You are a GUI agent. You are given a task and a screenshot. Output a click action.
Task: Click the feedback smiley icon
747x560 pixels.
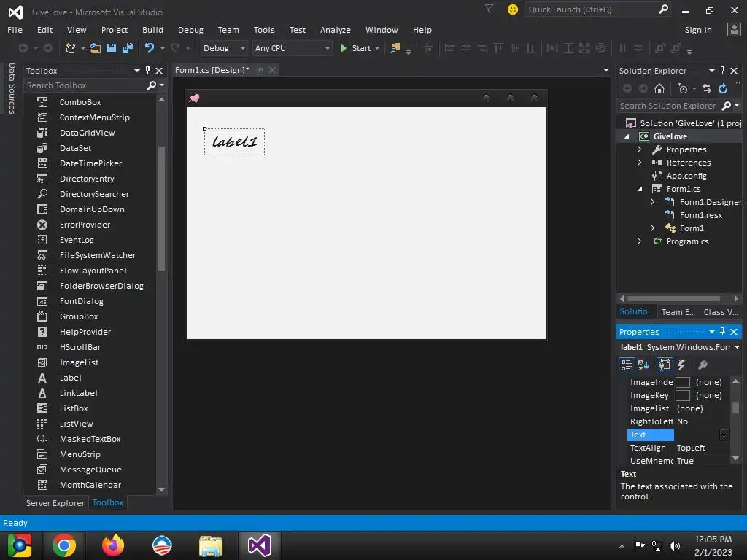point(513,9)
